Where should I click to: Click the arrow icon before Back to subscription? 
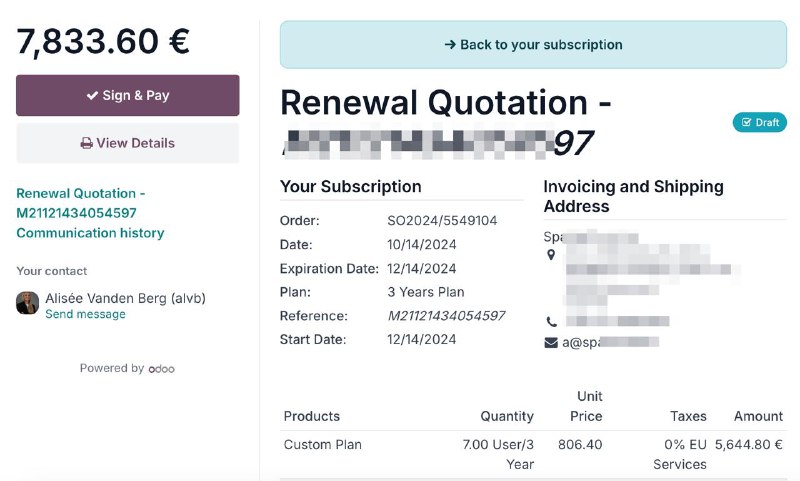[450, 45]
